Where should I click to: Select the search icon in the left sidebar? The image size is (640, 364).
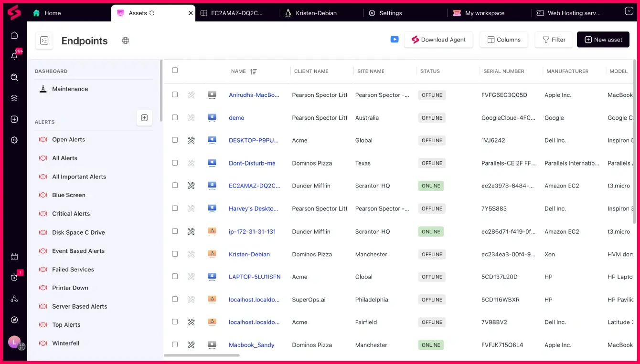point(14,77)
